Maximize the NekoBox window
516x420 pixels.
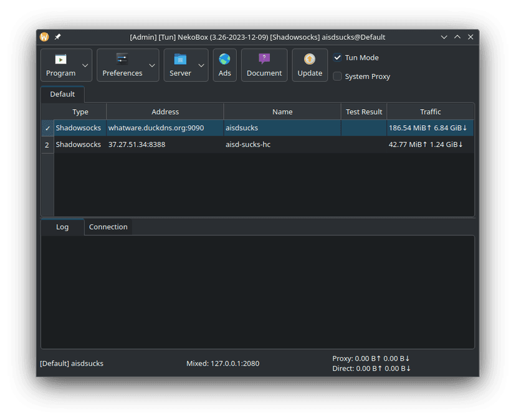pyautogui.click(x=457, y=37)
